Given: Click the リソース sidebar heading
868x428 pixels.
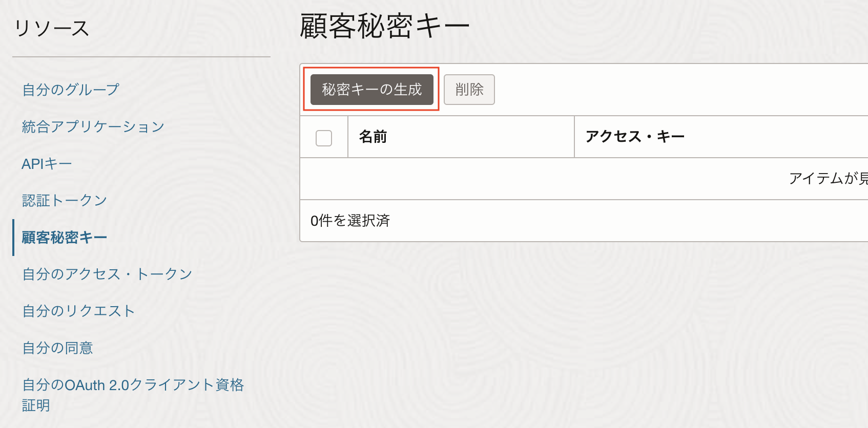Looking at the screenshot, I should (x=53, y=29).
